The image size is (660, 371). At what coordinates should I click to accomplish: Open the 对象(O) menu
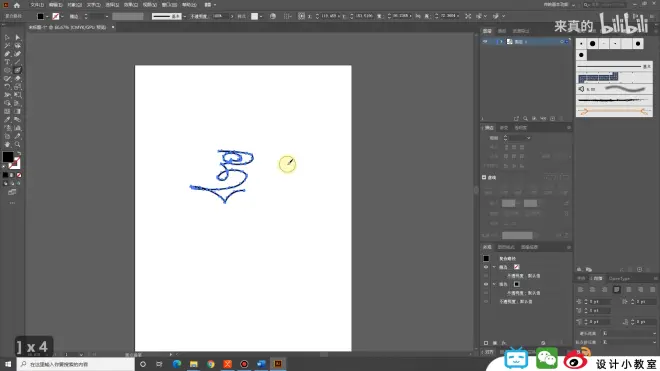pos(75,5)
